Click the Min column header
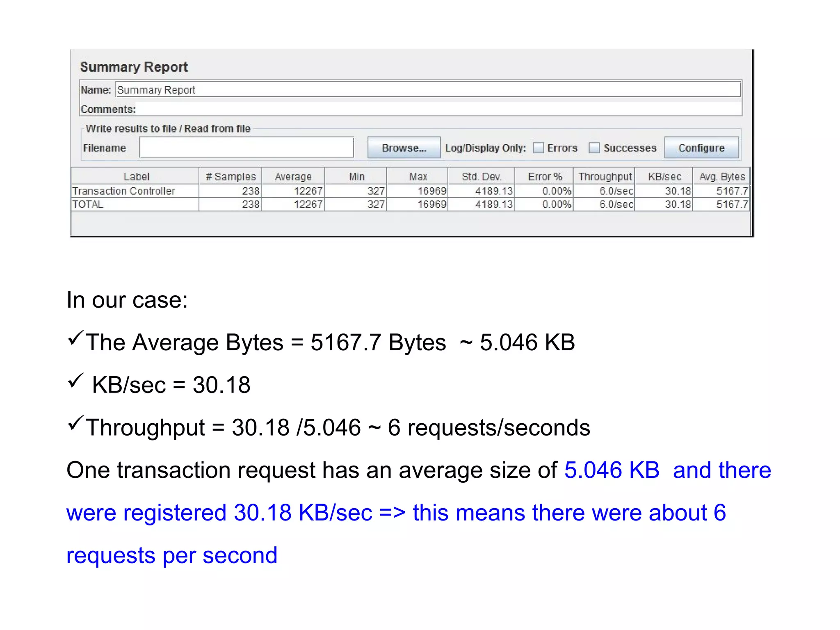Screen dimensions: 840x630 [x=356, y=176]
